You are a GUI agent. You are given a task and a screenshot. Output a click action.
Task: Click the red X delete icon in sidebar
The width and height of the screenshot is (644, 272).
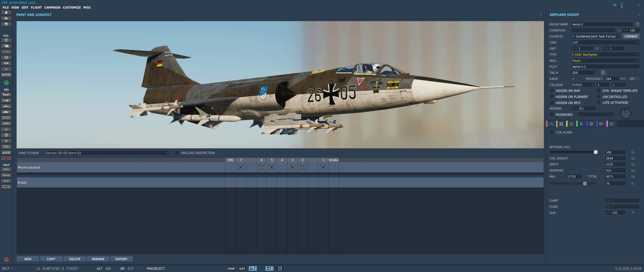(x=6, y=158)
